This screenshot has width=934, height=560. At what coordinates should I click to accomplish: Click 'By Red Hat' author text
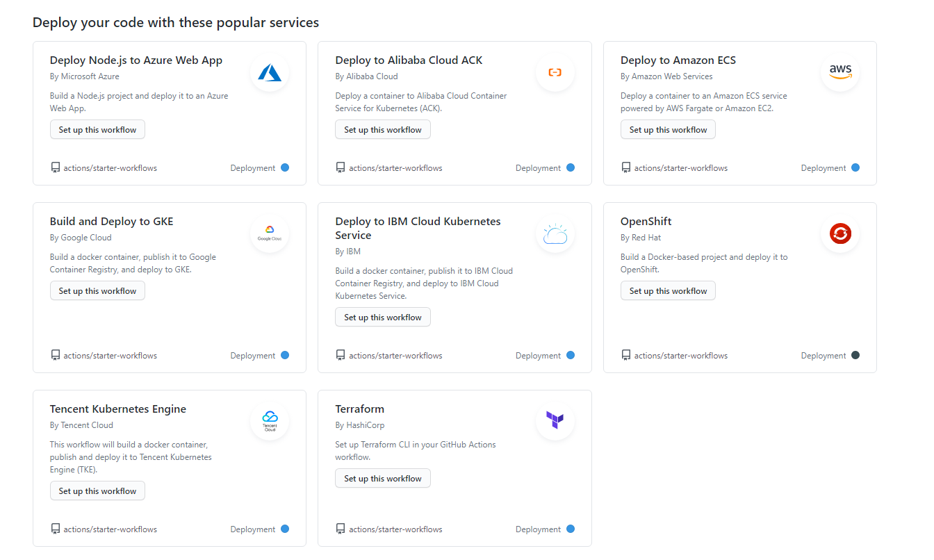click(x=641, y=238)
